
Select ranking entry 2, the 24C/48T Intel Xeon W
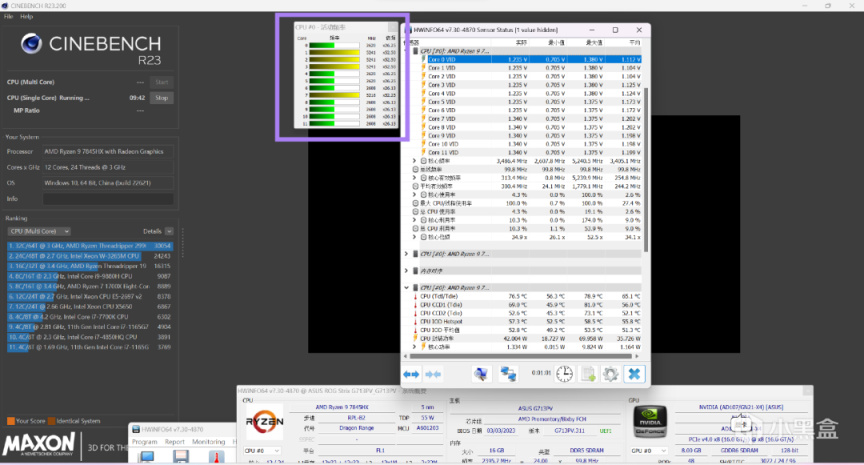89,256
